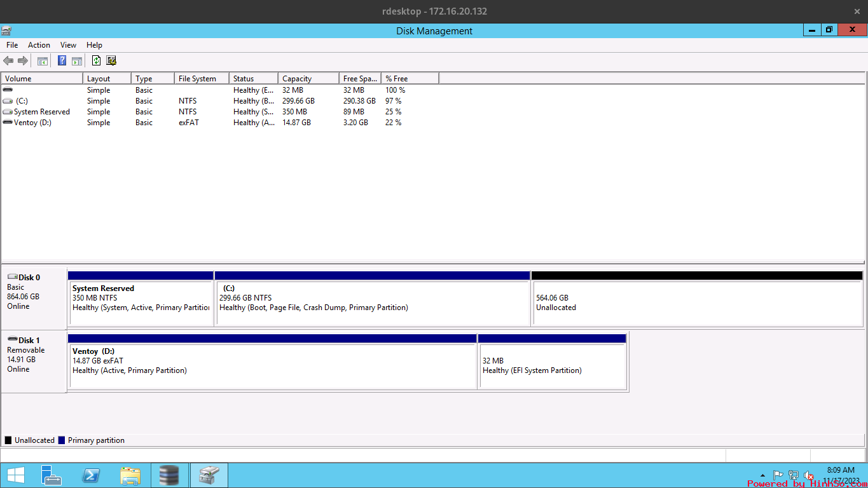The image size is (868, 488).
Task: Click the Disk Management icon in the title bar
Action: click(x=6, y=30)
